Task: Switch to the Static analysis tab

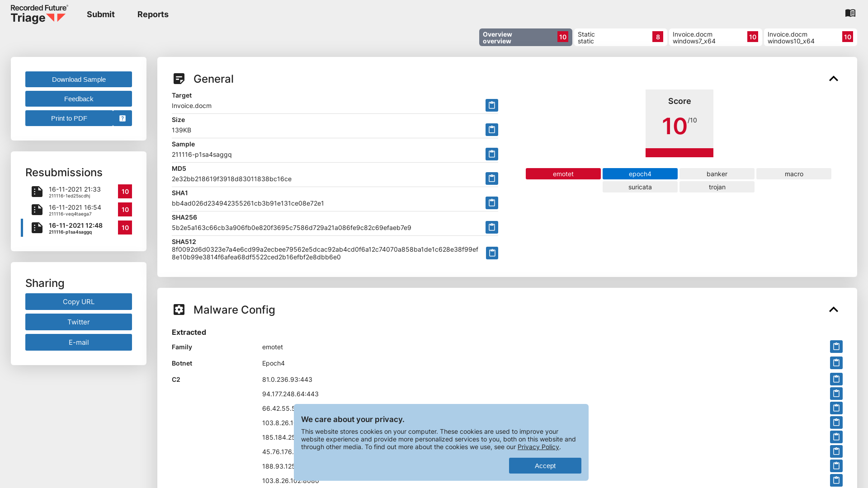Action: tap(620, 38)
